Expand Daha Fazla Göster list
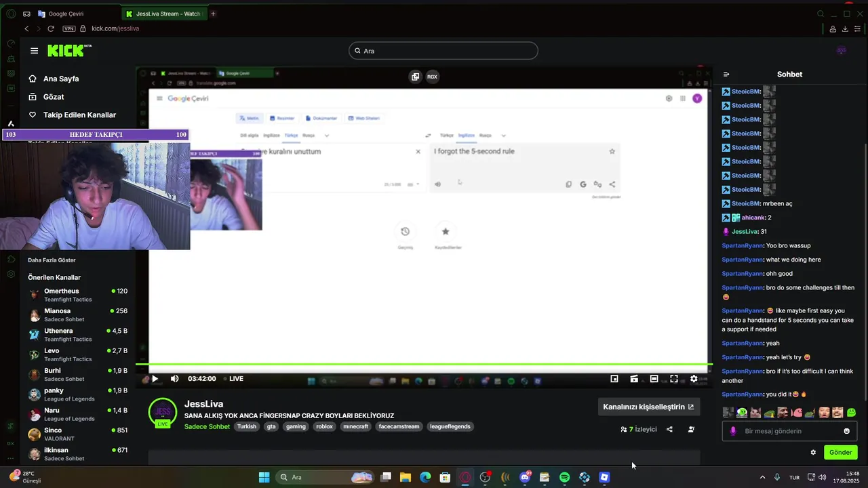Image resolution: width=868 pixels, height=488 pixels. coord(52,260)
